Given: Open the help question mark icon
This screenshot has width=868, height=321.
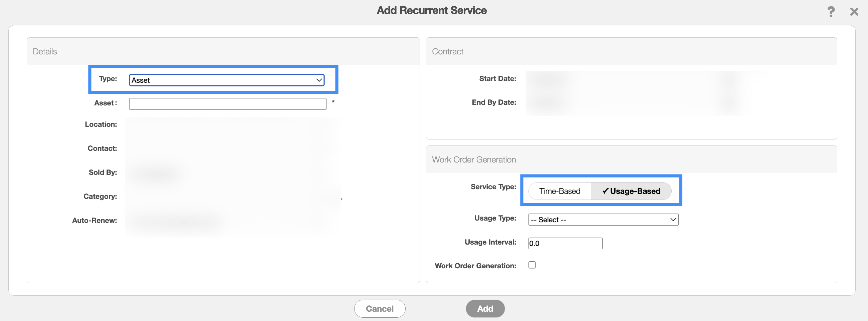Looking at the screenshot, I should click(x=831, y=12).
